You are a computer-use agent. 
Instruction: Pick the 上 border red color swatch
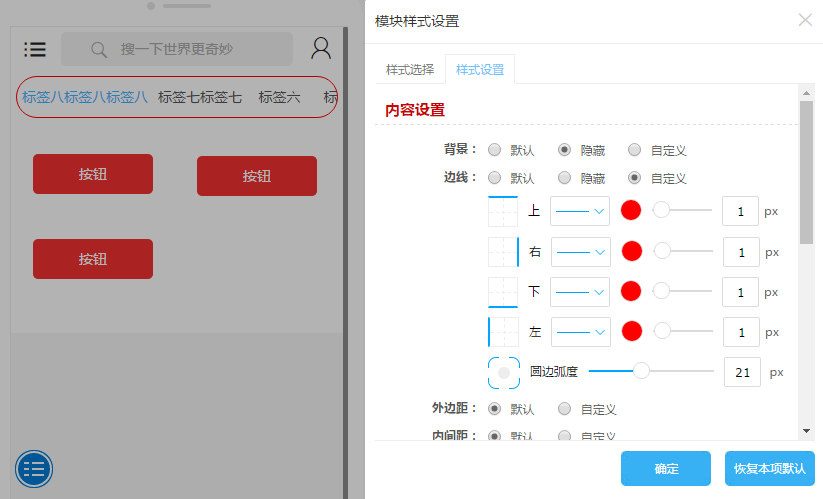[x=631, y=210]
